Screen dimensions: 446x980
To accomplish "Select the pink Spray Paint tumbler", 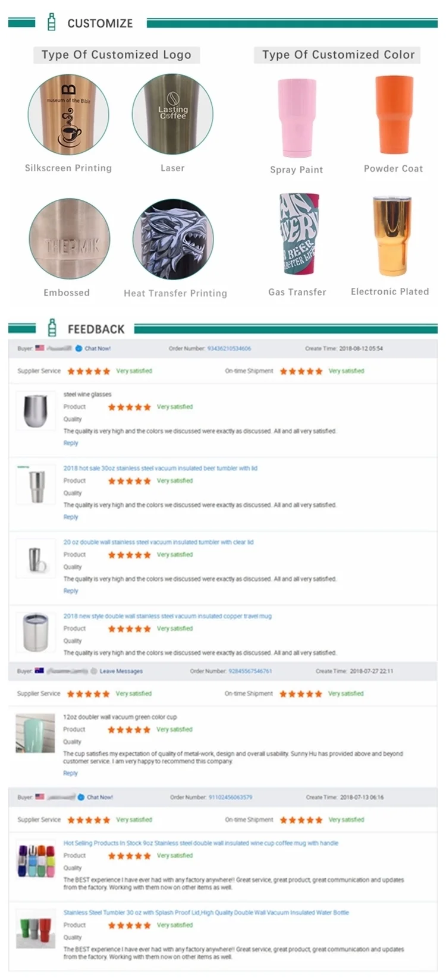I will (x=296, y=118).
